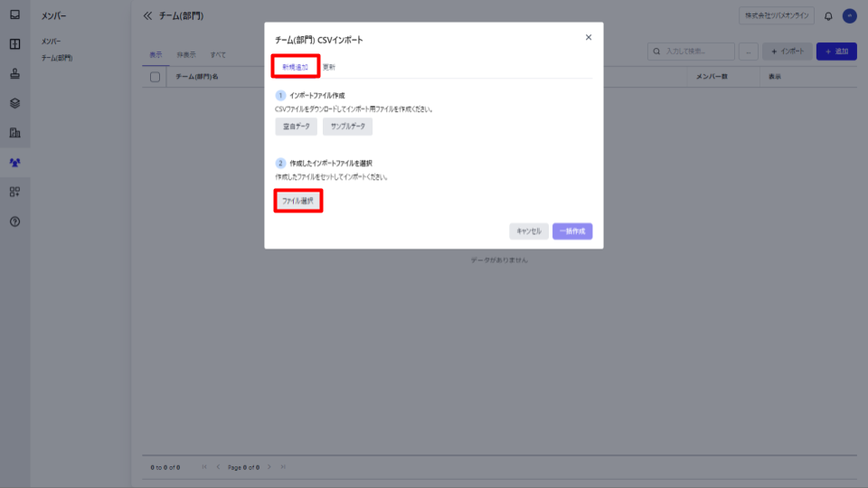Screen dimensions: 868x488
Task: Download the 空白データ CSV file
Action: (x=297, y=127)
